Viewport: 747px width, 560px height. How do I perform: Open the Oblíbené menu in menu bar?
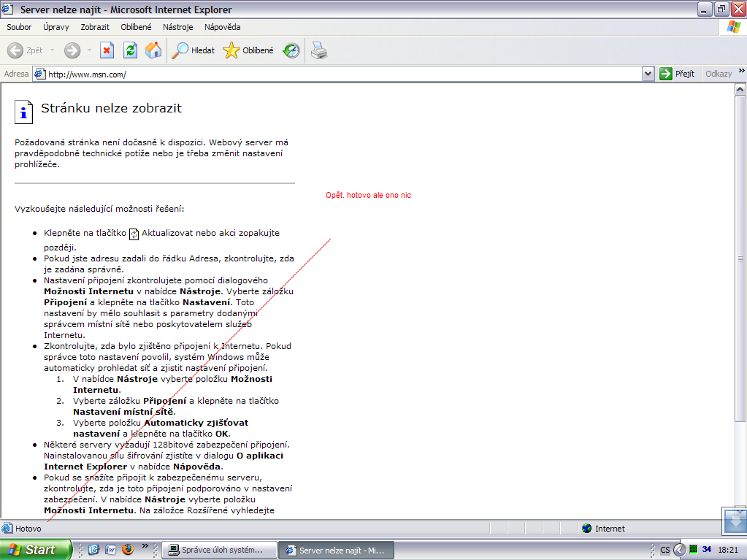(136, 27)
